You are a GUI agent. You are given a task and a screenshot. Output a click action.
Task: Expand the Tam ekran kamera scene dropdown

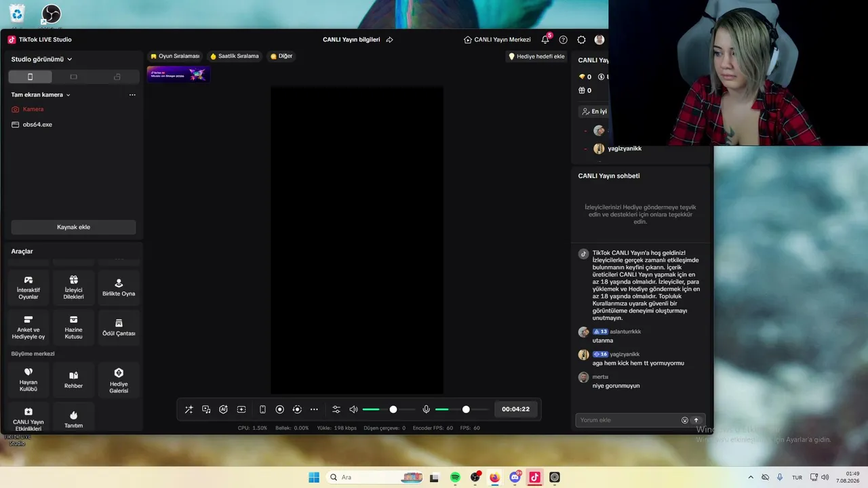click(41, 95)
